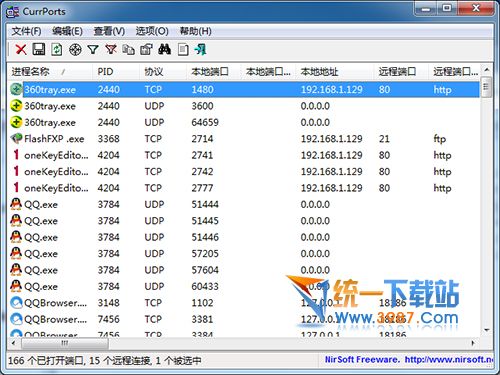Click the funnel filter toolbar icon
This screenshot has width=500, height=375.
coord(93,50)
